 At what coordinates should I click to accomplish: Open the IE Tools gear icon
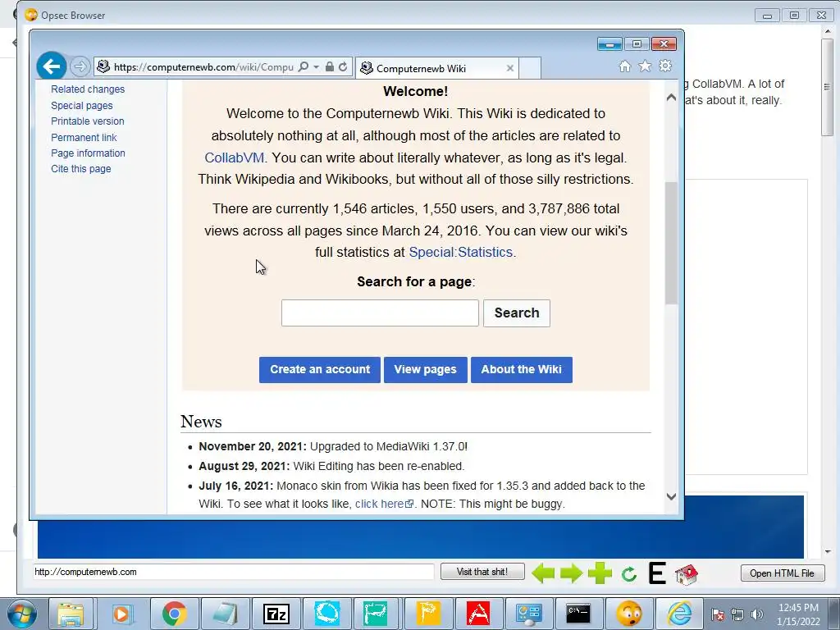point(665,66)
